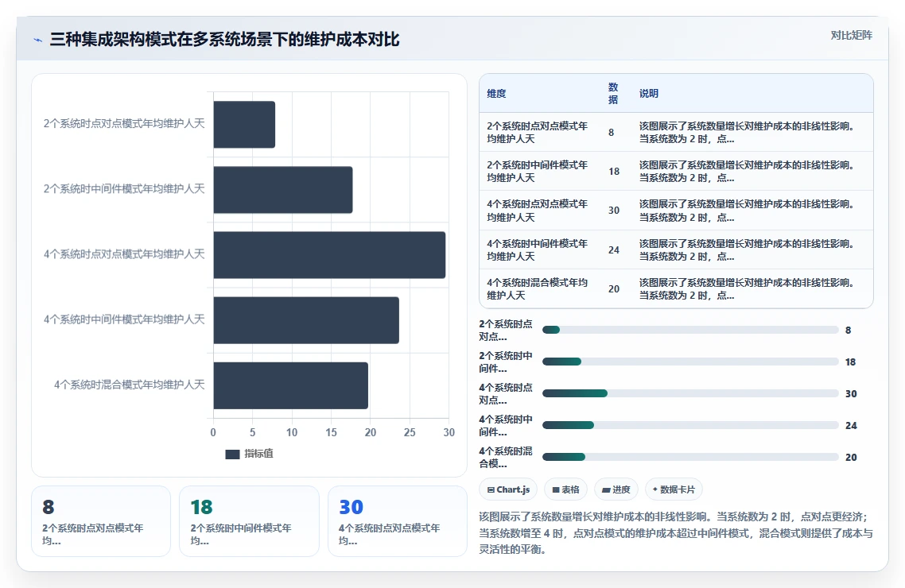The image size is (905, 588).
Task: Click the progress bar showing value 8
Action: [x=690, y=330]
